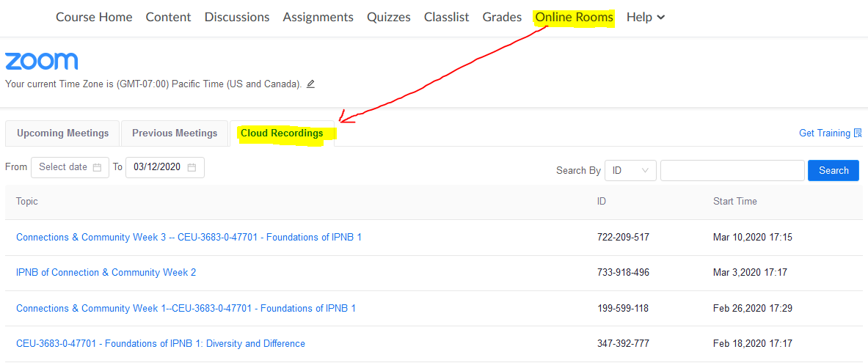The image size is (868, 363).
Task: Open Connections & Community Week 3 recording
Action: click(x=189, y=238)
